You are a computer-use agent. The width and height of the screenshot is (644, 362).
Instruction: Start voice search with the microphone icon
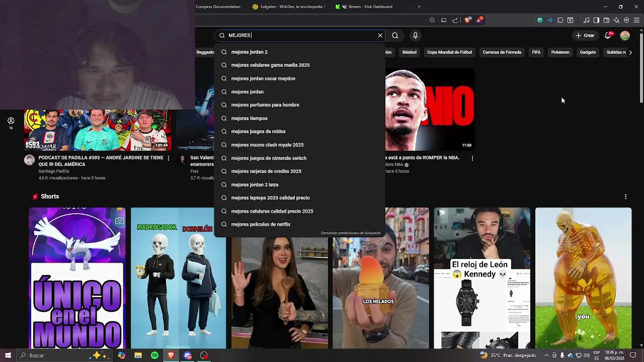click(415, 35)
